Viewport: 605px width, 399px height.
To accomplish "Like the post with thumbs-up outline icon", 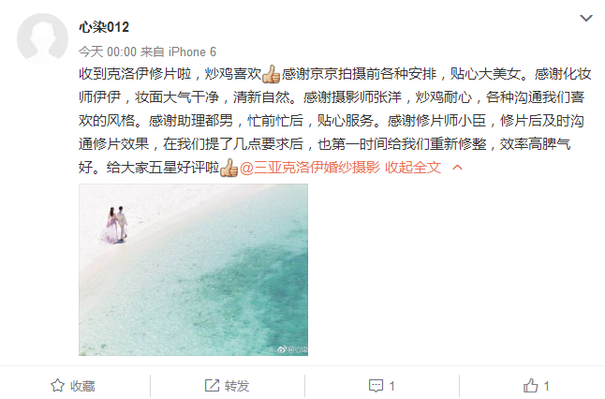I will 531,385.
